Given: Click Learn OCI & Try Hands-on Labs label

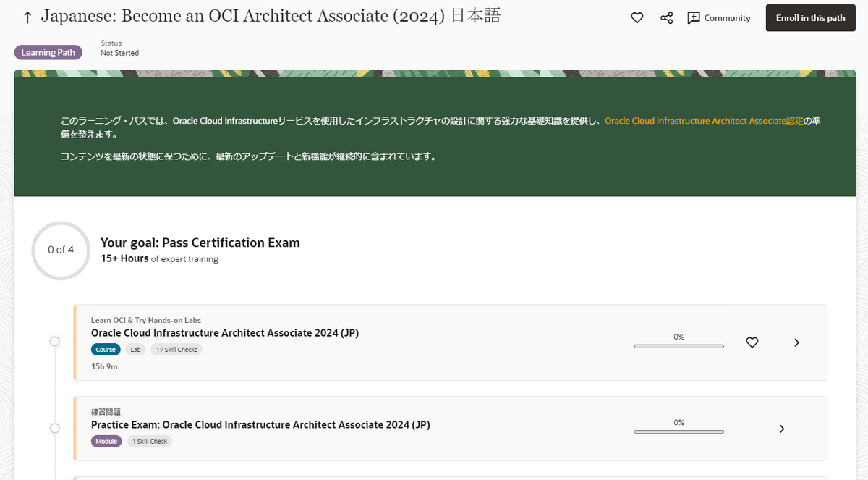Looking at the screenshot, I should point(146,320).
